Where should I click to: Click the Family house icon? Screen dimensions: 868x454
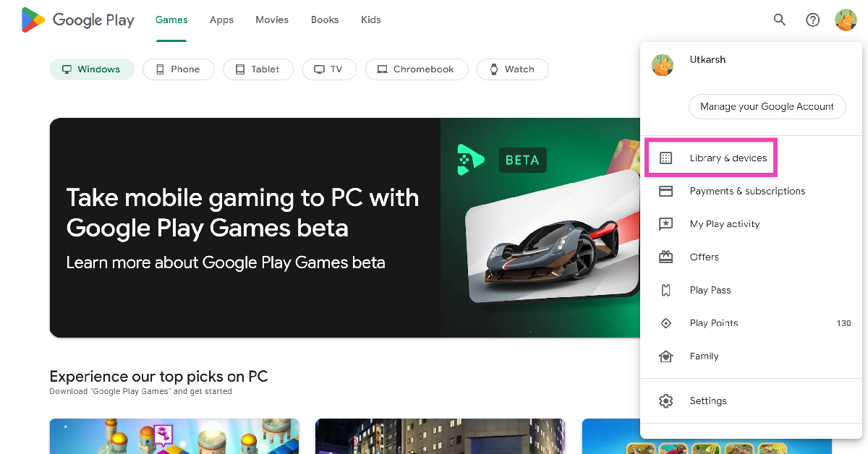(666, 356)
